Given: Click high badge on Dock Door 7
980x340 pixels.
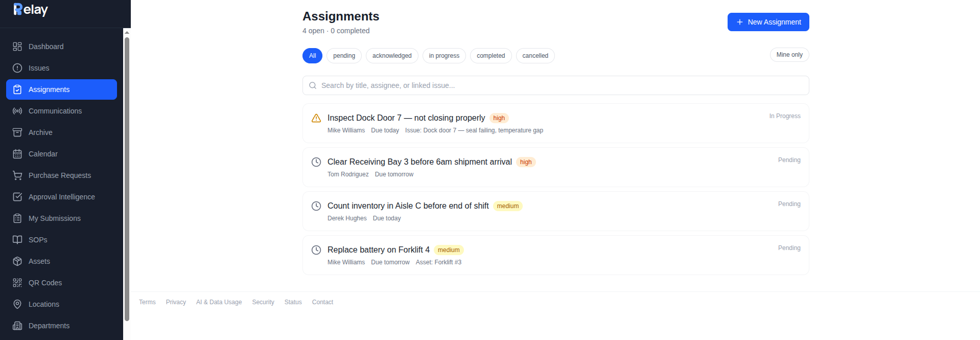Looking at the screenshot, I should tap(499, 118).
